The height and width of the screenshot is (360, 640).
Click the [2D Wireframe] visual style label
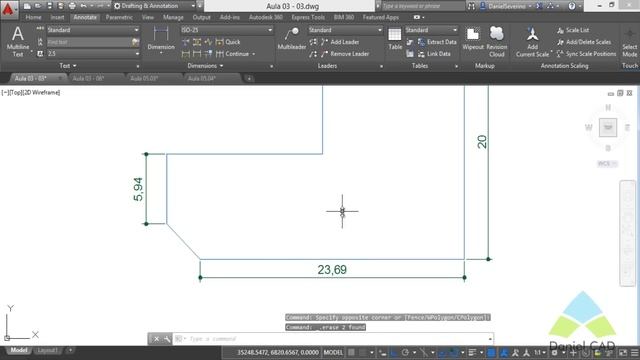pos(40,93)
